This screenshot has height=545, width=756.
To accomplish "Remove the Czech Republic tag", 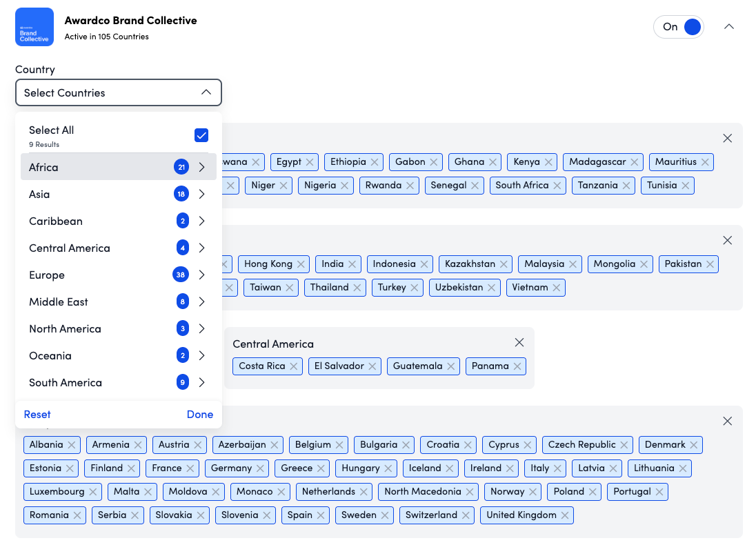I will click(x=624, y=445).
